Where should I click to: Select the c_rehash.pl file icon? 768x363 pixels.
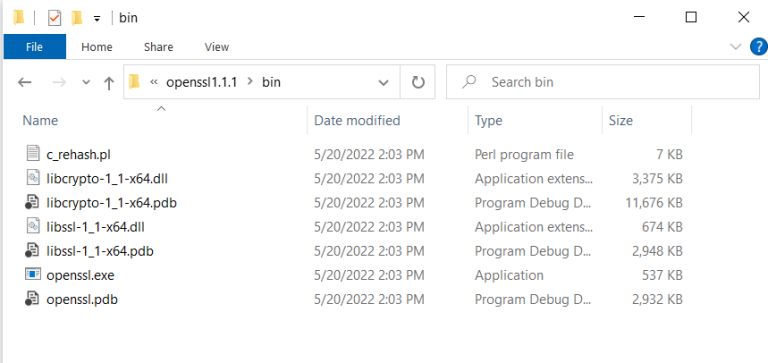coord(33,154)
